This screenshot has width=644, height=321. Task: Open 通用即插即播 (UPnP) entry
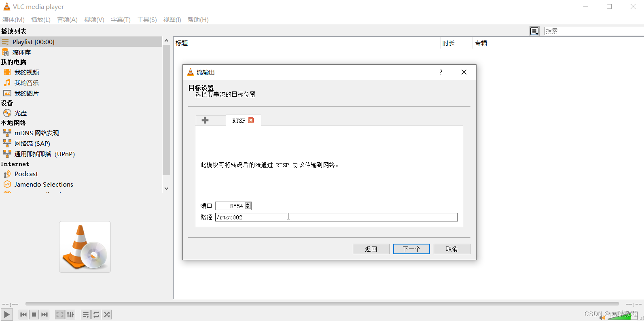click(44, 154)
